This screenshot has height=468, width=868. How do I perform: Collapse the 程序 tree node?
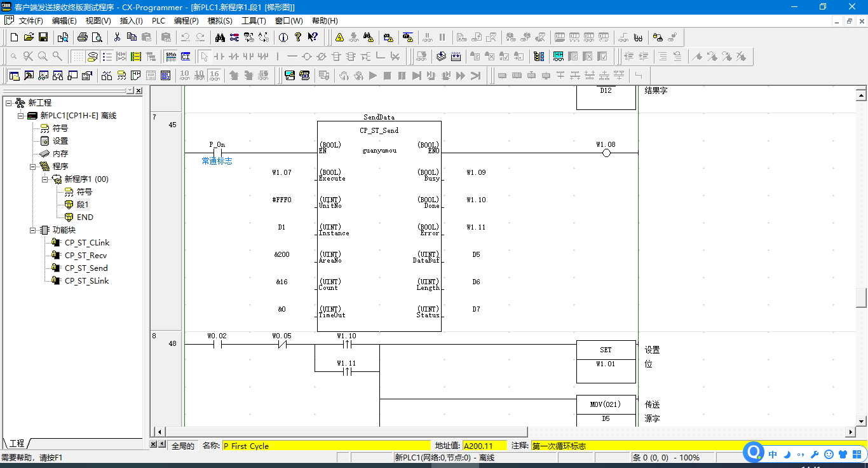click(x=32, y=167)
